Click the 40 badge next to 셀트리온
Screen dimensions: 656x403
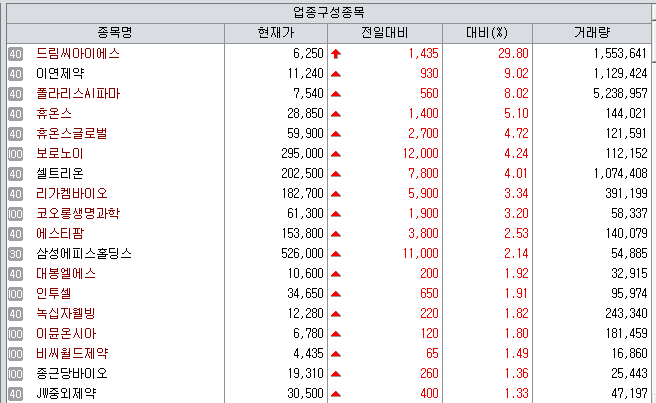pyautogui.click(x=15, y=174)
